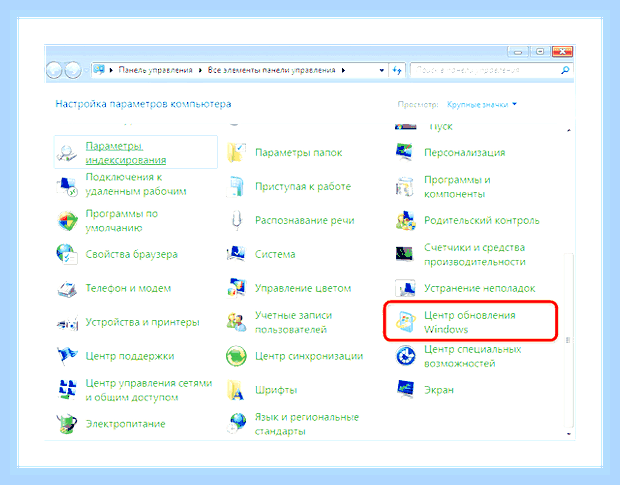Click Распознавание речи text label
The height and width of the screenshot is (485, 620).
coord(304,221)
